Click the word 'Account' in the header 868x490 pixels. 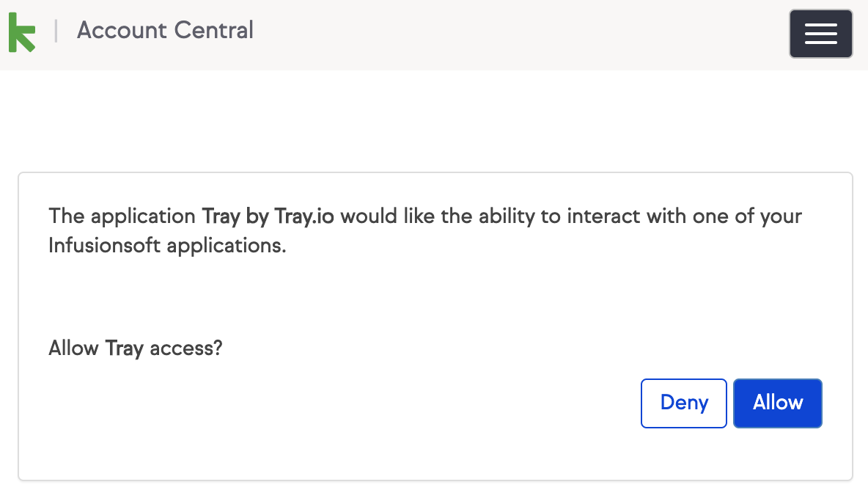click(x=120, y=31)
